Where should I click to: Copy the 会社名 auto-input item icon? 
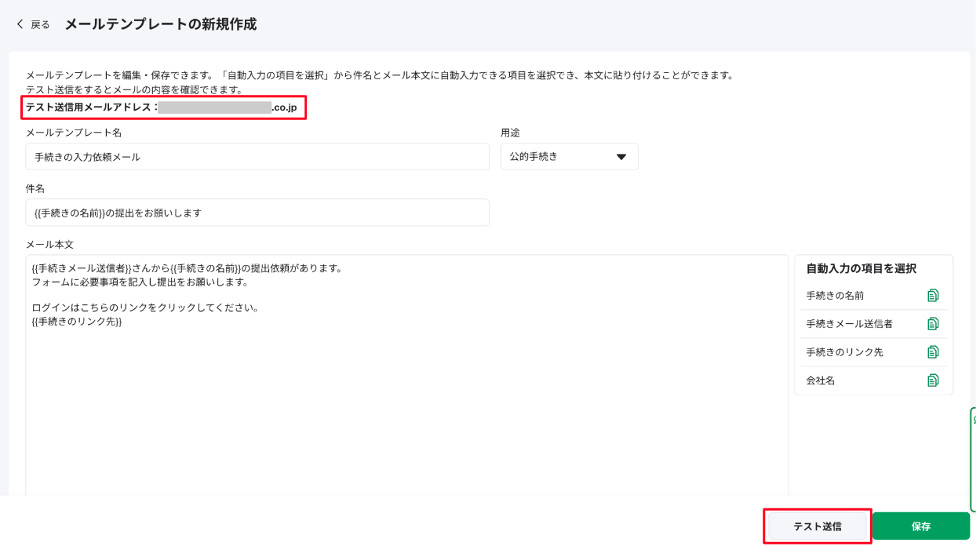point(932,380)
